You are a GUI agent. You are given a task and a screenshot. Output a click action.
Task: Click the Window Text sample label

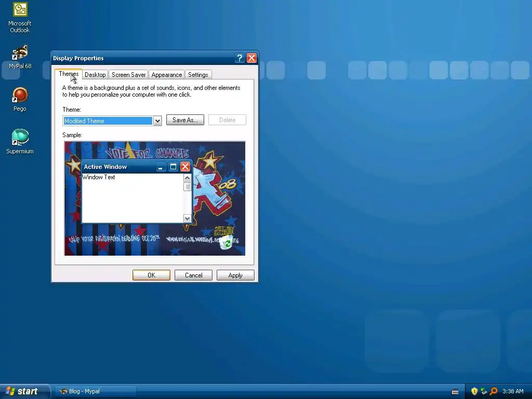tap(99, 177)
